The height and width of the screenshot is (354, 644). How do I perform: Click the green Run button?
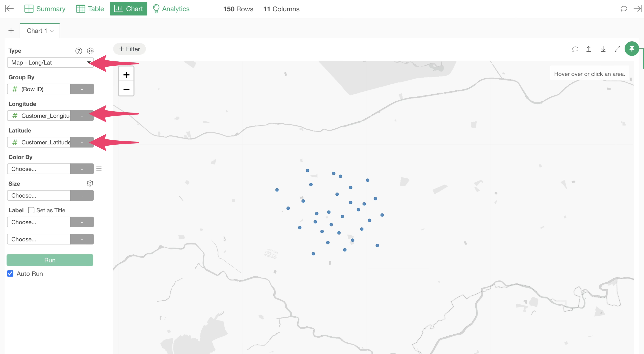point(50,260)
